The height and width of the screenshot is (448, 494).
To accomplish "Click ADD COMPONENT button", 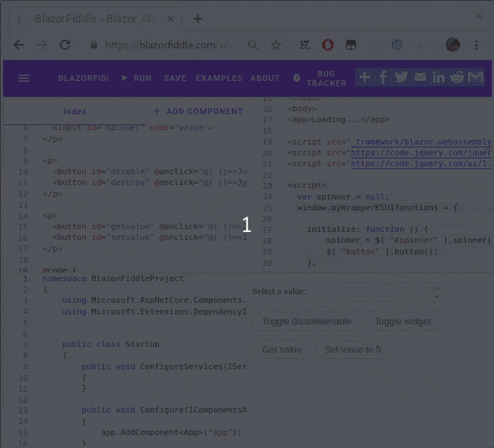I will click(x=198, y=111).
